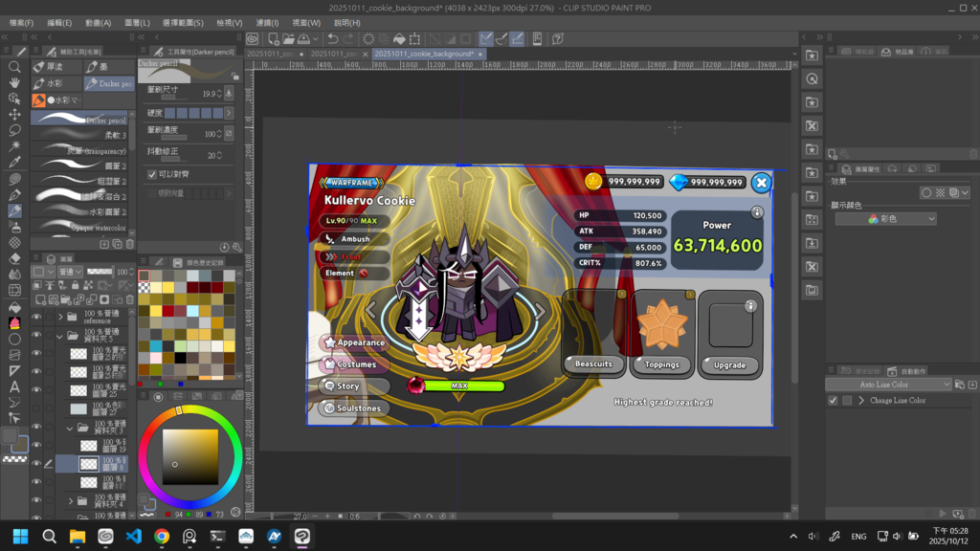The width and height of the screenshot is (980, 551).
Task: Select the Text tool
Action: [x=14, y=386]
